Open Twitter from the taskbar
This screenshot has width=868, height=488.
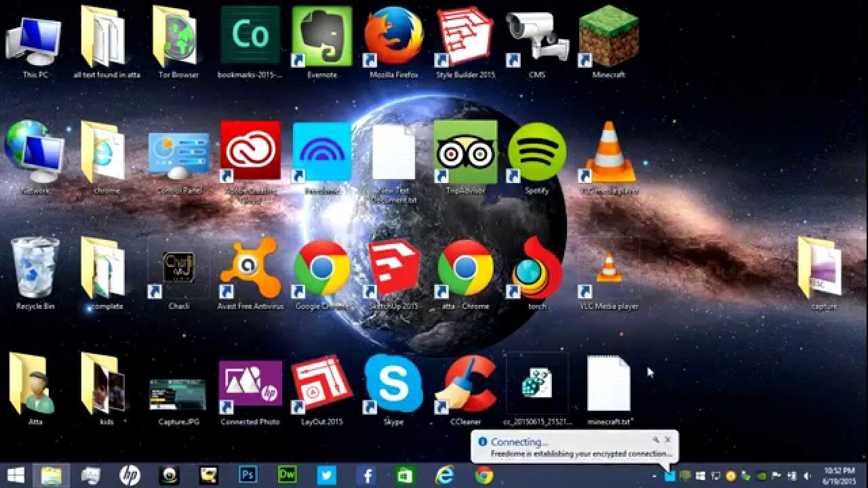(x=327, y=476)
